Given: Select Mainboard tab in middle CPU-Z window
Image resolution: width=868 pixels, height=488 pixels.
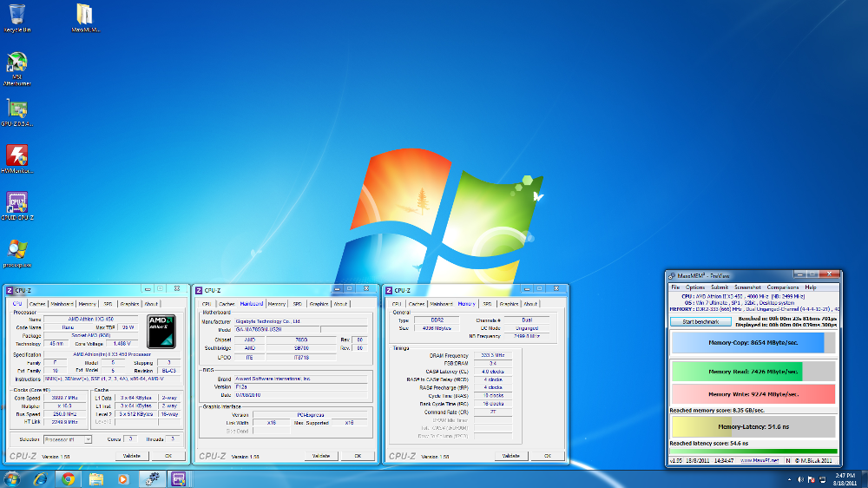Looking at the screenshot, I should [252, 304].
